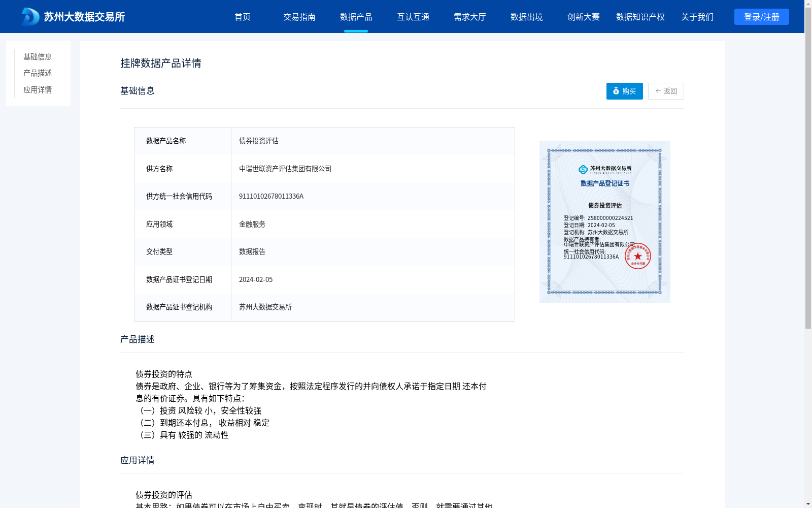This screenshot has width=812, height=508.
Task: Select the credit code 91110102678011336A in the table
Action: point(271,197)
